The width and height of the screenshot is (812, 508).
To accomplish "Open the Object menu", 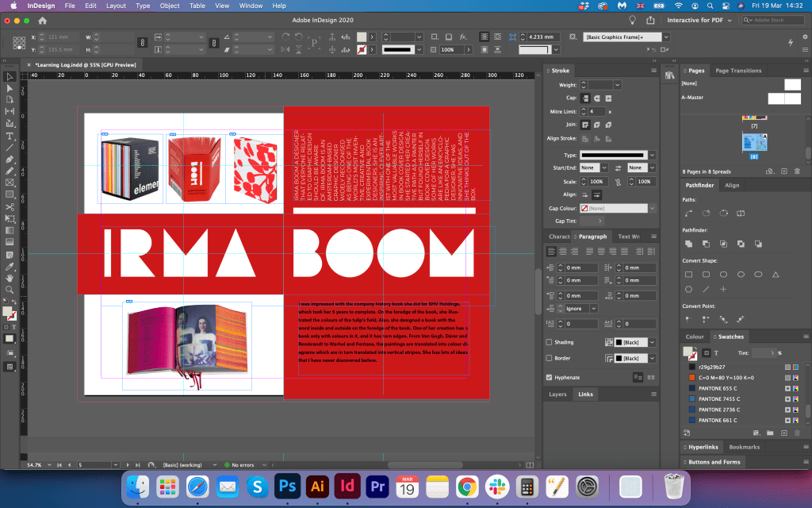I will tap(170, 6).
